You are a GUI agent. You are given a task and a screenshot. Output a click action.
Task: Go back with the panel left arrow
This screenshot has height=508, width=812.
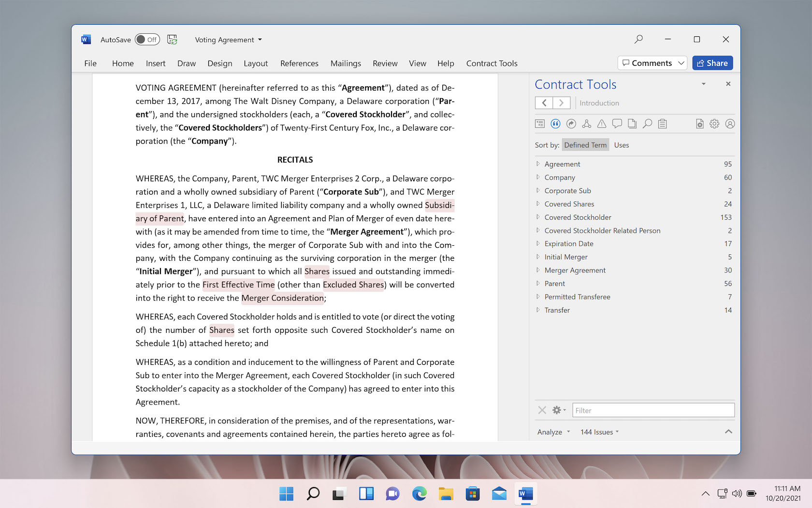[544, 103]
